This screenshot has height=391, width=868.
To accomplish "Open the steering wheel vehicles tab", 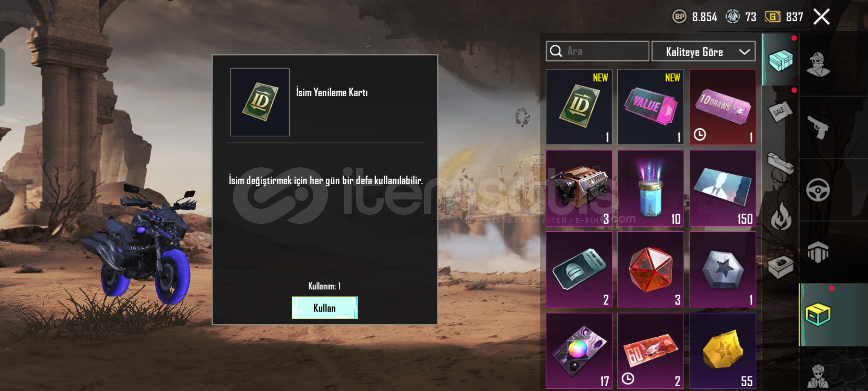I will (x=818, y=190).
